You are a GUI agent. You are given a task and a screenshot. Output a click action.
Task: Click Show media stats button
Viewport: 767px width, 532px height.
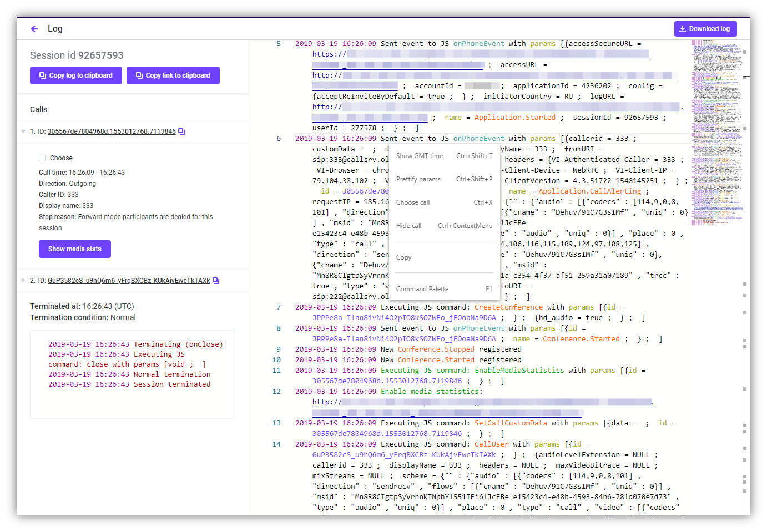75,249
